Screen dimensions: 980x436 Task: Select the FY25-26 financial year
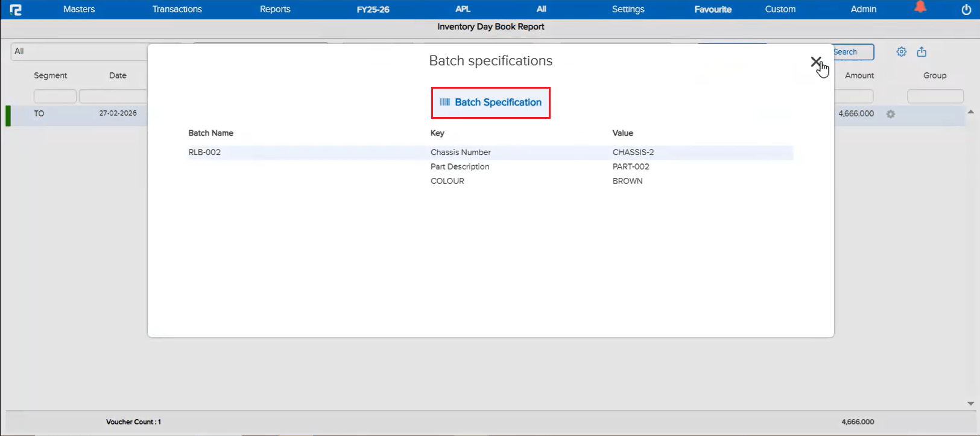(x=373, y=9)
